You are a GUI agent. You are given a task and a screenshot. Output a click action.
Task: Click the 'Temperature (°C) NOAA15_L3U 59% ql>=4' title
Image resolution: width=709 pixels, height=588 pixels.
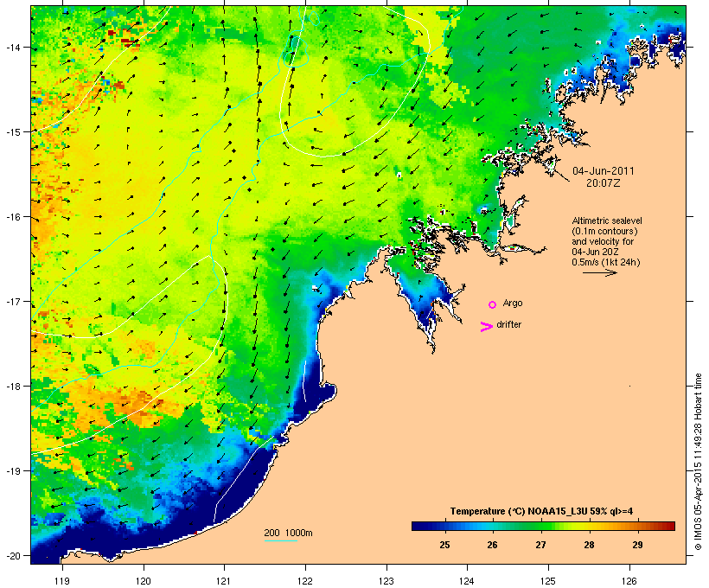point(542,511)
